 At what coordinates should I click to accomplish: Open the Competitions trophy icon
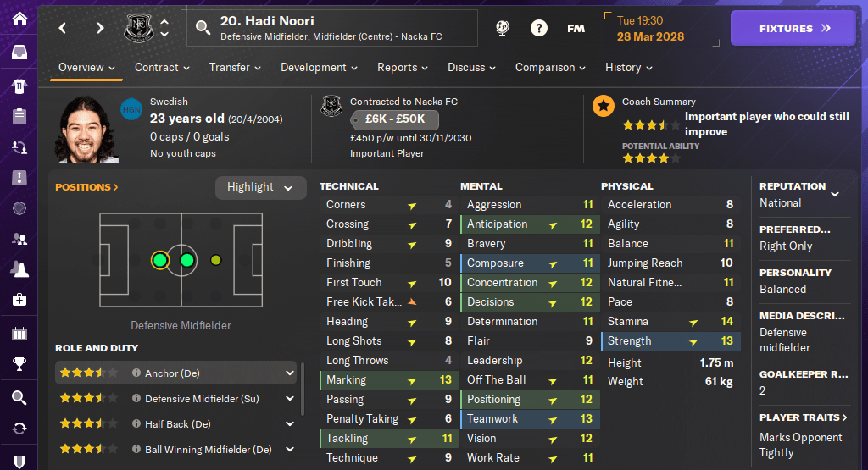(x=19, y=365)
